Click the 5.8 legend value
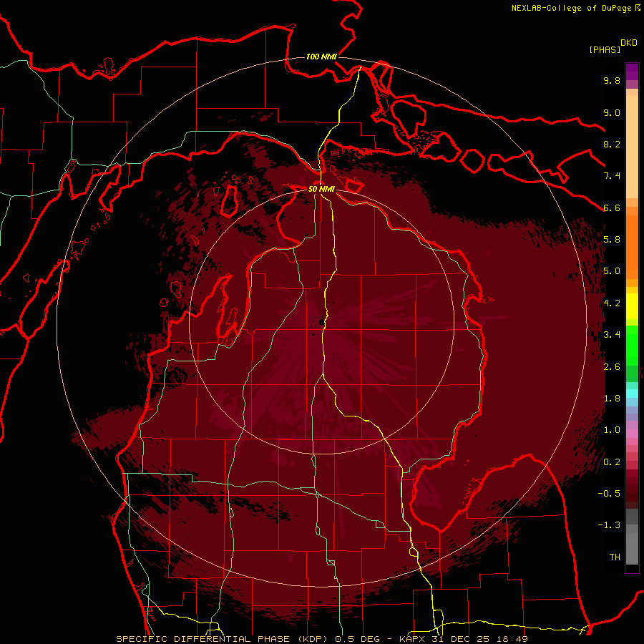The width and height of the screenshot is (644, 644). (612, 240)
